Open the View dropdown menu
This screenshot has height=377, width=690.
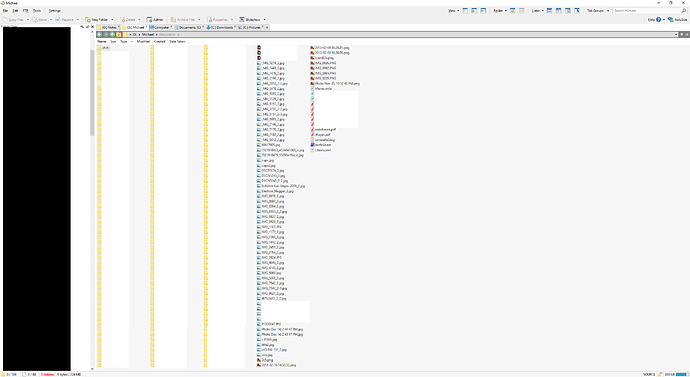pyautogui.click(x=453, y=11)
